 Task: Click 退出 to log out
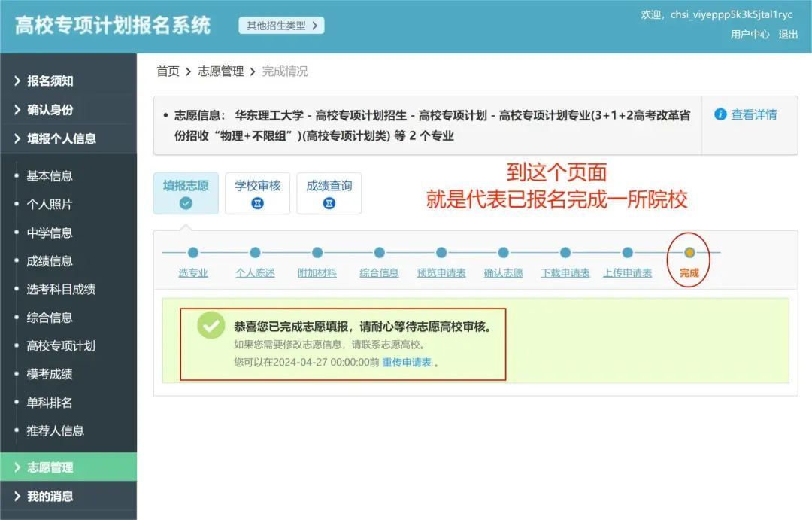point(788,35)
